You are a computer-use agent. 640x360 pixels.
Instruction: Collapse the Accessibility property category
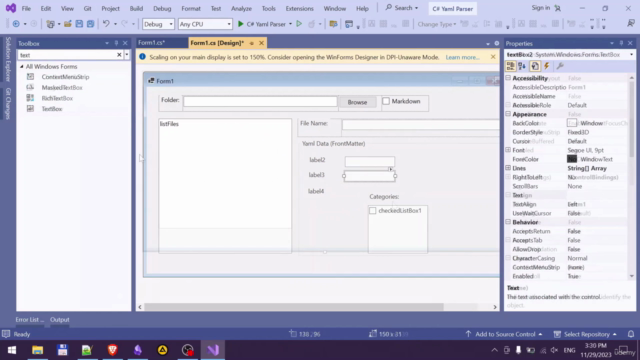click(x=508, y=78)
